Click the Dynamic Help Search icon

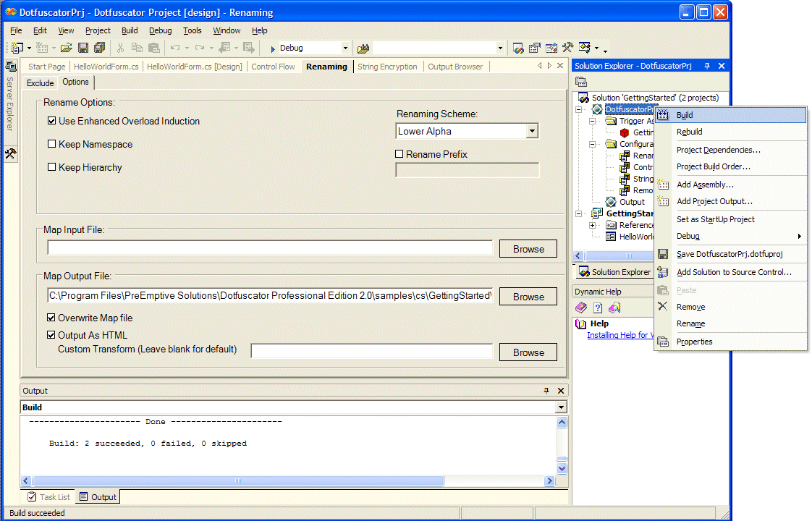[x=614, y=308]
